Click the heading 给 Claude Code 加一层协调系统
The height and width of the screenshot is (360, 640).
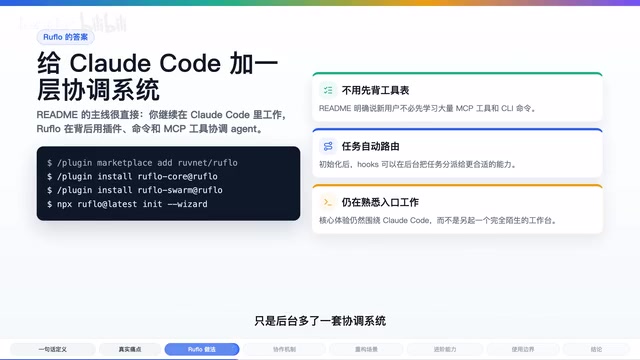[x=158, y=76]
